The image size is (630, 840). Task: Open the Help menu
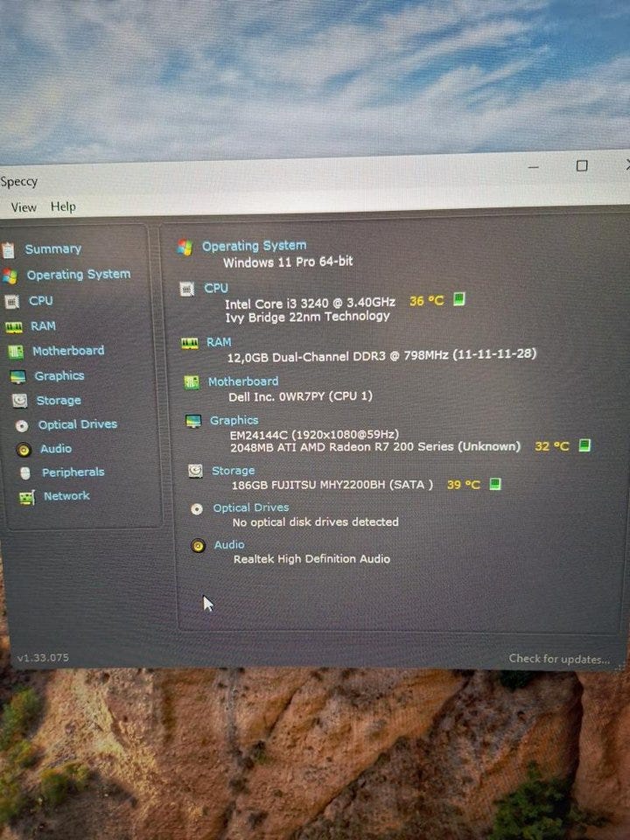point(63,206)
